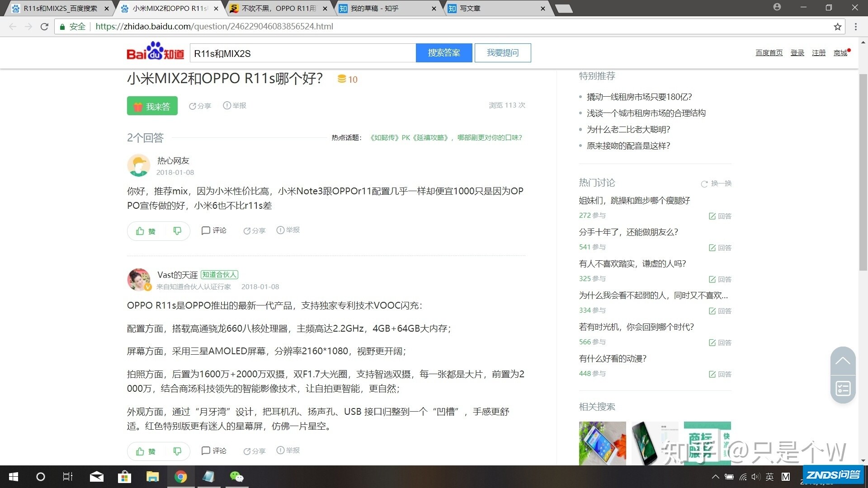Open Chrome from the taskbar
The image size is (868, 488).
tap(180, 477)
